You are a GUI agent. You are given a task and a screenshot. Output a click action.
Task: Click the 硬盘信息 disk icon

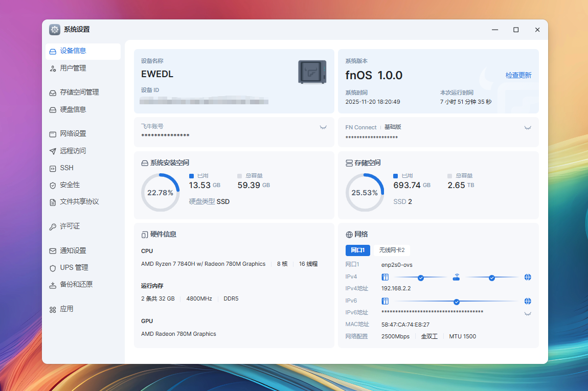(53, 109)
